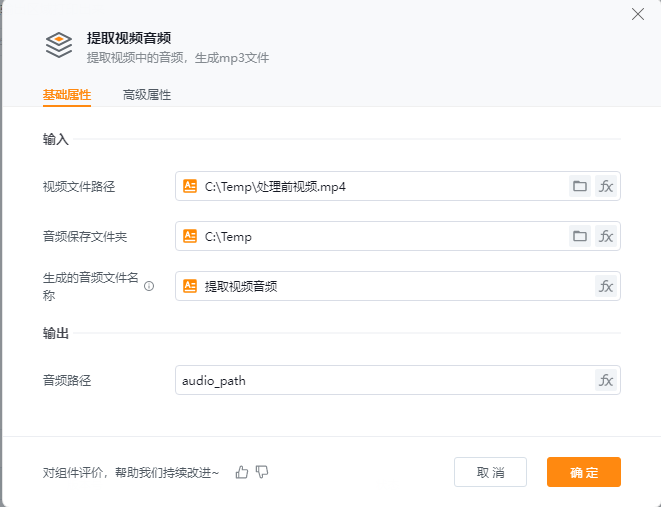Click fx expression icon for 音频保存文件夹
Screen dimensions: 661x507
[x=606, y=236]
